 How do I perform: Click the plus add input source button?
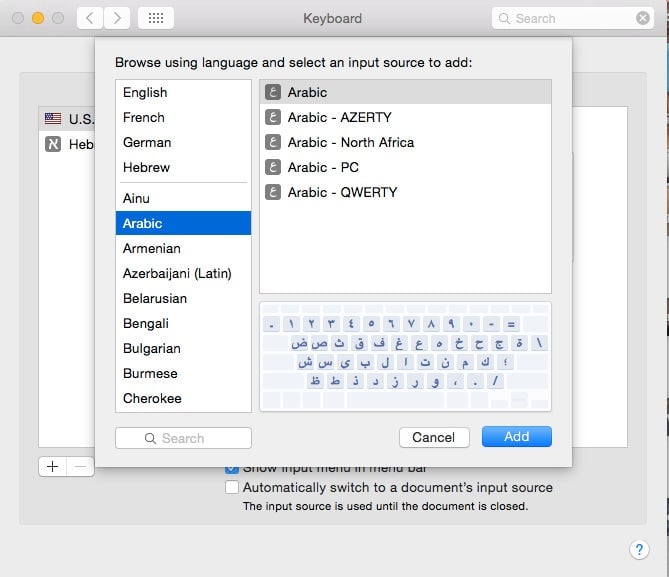(x=52, y=466)
